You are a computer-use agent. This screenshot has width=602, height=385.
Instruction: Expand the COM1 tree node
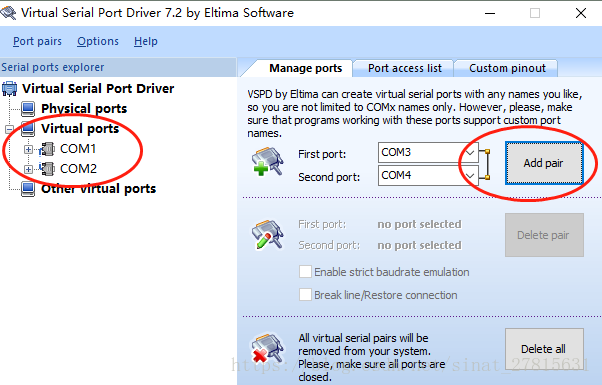28,149
